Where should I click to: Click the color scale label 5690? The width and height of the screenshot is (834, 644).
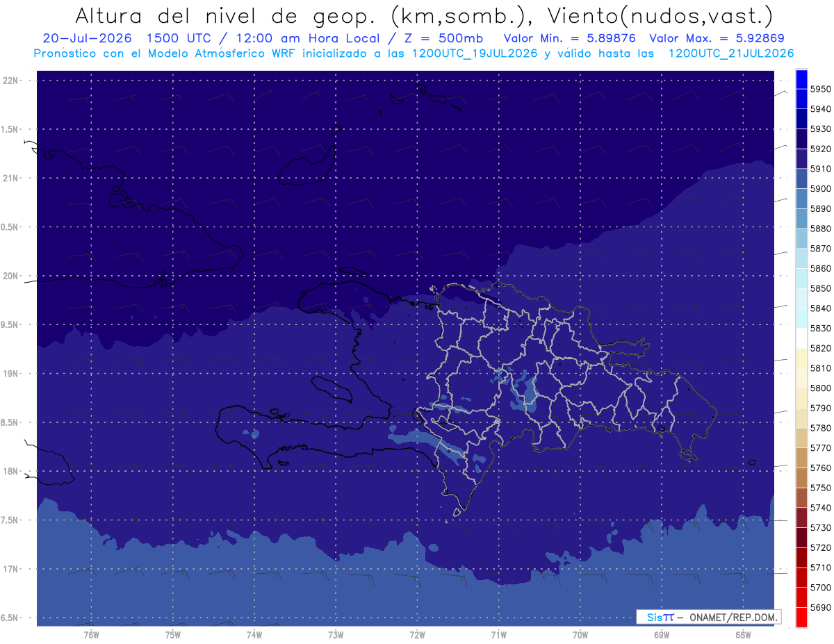(x=820, y=608)
